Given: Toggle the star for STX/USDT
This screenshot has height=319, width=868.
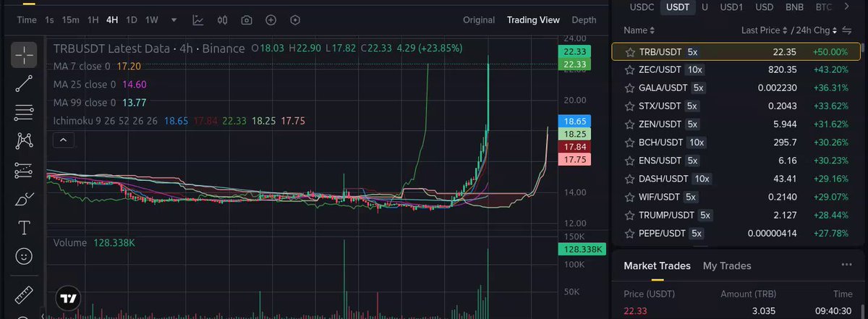Looking at the screenshot, I should (x=629, y=106).
